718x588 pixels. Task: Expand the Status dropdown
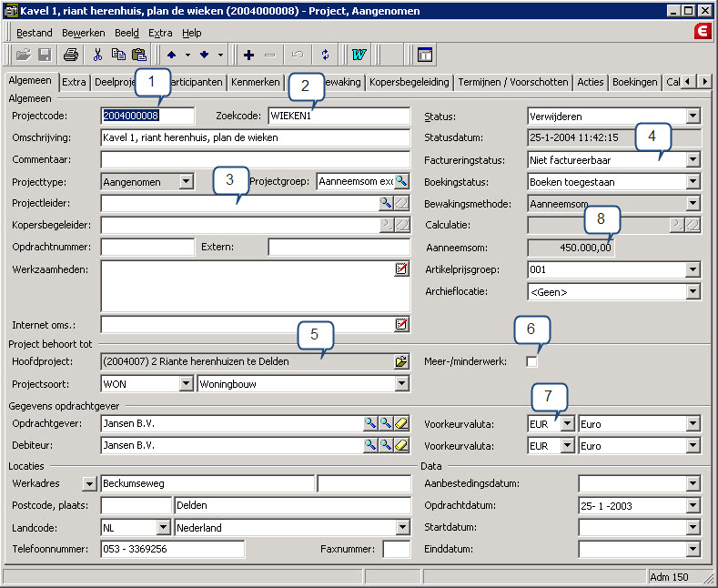(x=693, y=117)
